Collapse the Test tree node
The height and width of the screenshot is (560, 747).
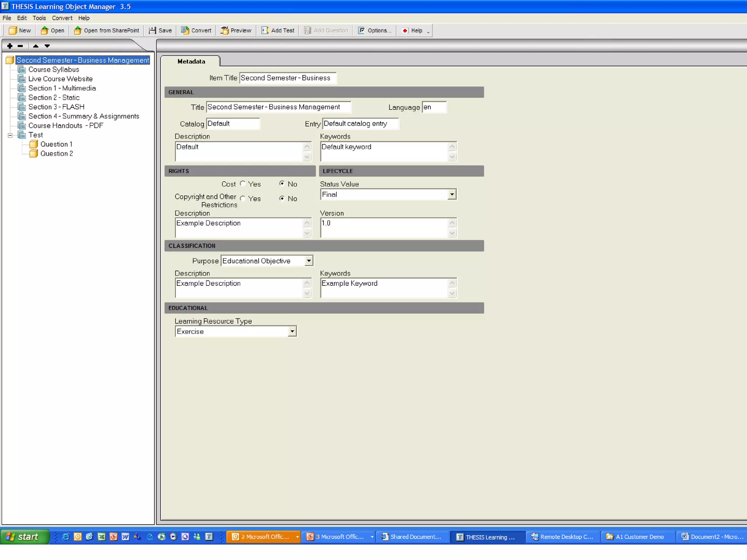pyautogui.click(x=10, y=135)
